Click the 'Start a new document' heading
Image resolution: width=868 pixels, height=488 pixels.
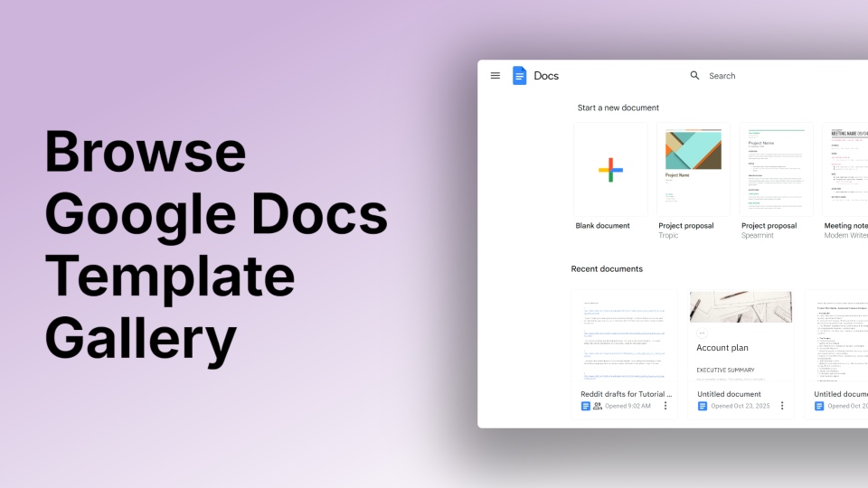[x=618, y=108]
